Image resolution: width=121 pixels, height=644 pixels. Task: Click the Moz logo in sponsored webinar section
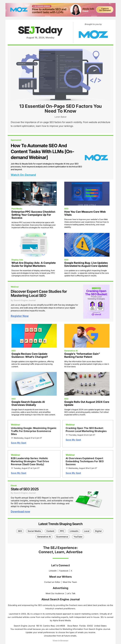click(96, 158)
